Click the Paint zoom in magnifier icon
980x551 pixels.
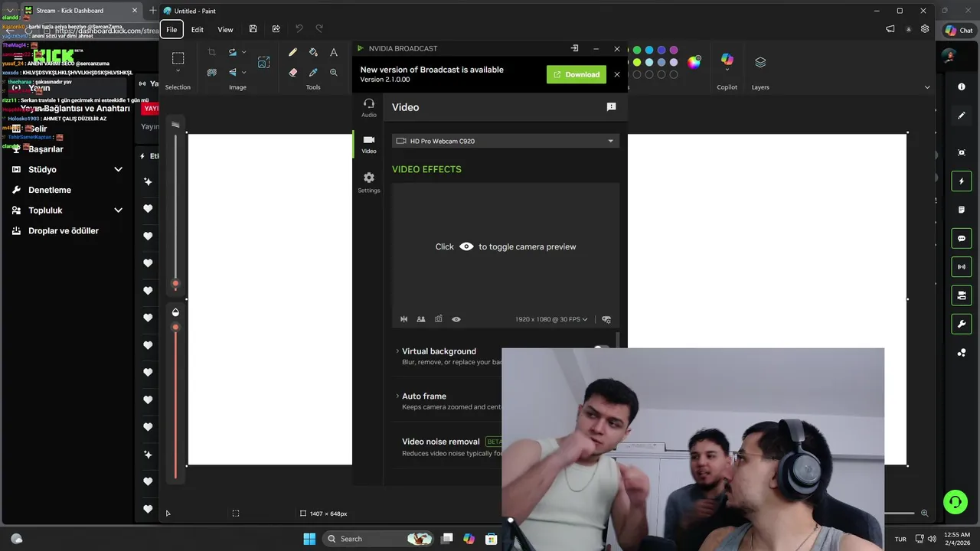click(x=925, y=514)
